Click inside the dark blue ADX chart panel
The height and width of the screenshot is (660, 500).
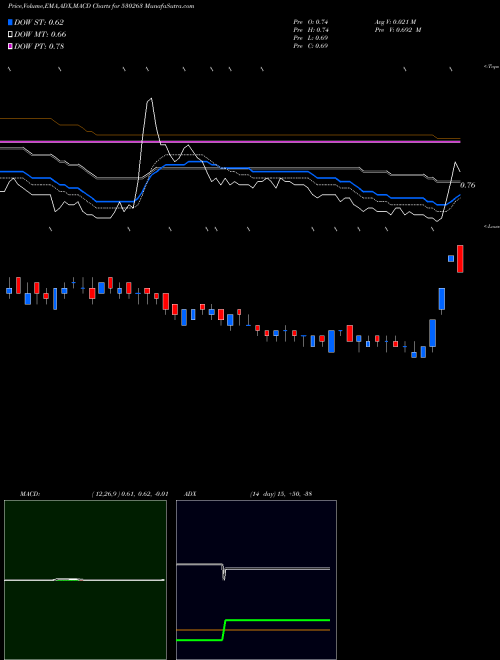coord(256,580)
